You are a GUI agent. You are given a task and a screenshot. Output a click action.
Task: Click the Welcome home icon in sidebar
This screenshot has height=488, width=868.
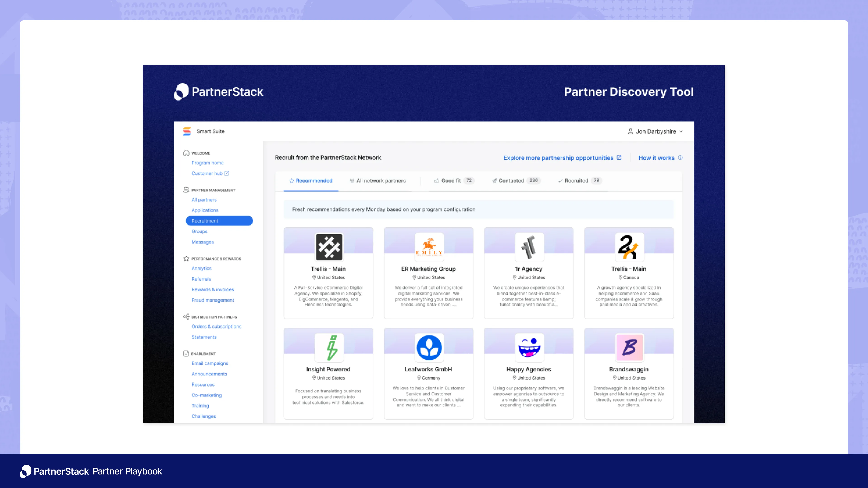tap(186, 153)
